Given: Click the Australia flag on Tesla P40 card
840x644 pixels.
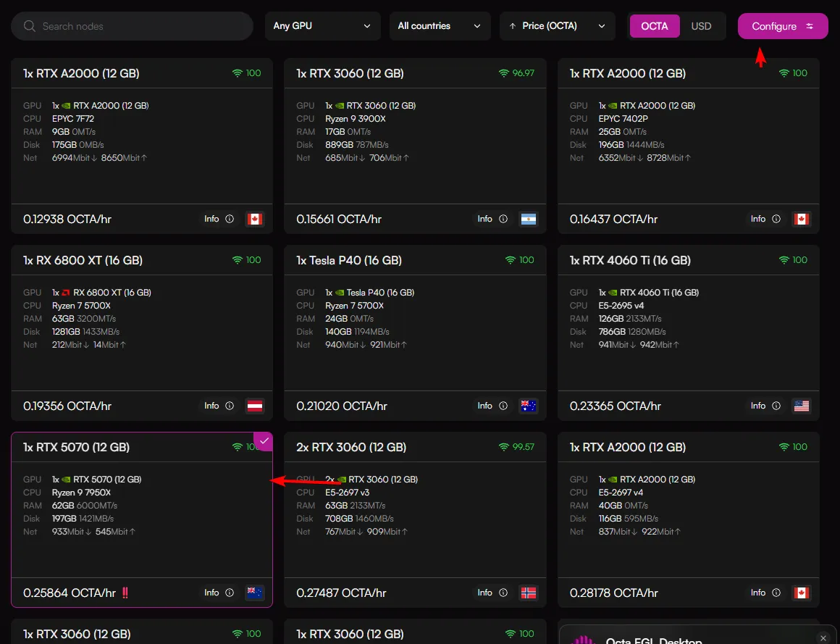Looking at the screenshot, I should click(x=528, y=406).
